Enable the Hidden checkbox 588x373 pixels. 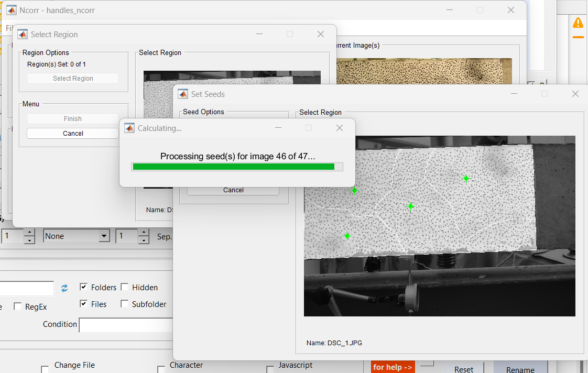tap(125, 287)
